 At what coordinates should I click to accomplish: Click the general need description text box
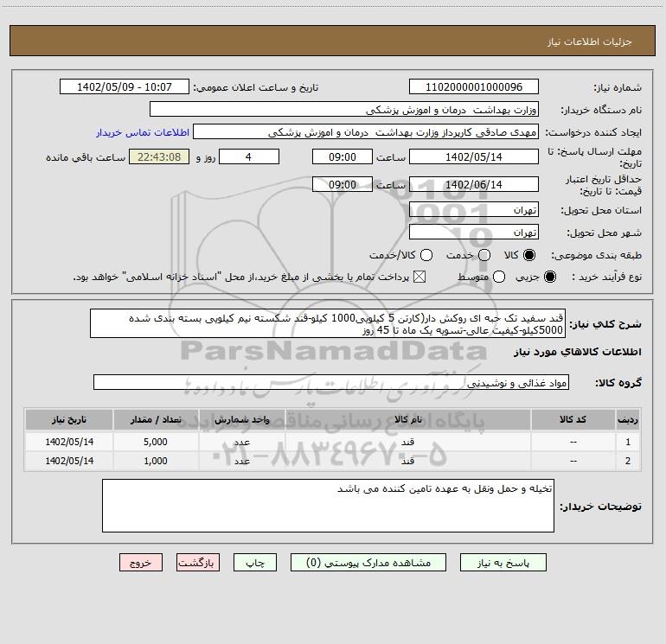(328, 323)
